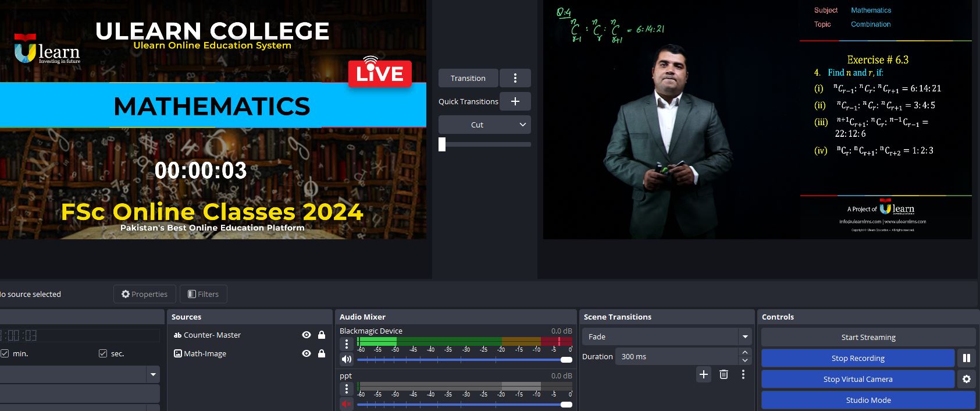Open the Blackmagic Device audio options menu
Viewport: 980px width, 411px height.
[347, 344]
